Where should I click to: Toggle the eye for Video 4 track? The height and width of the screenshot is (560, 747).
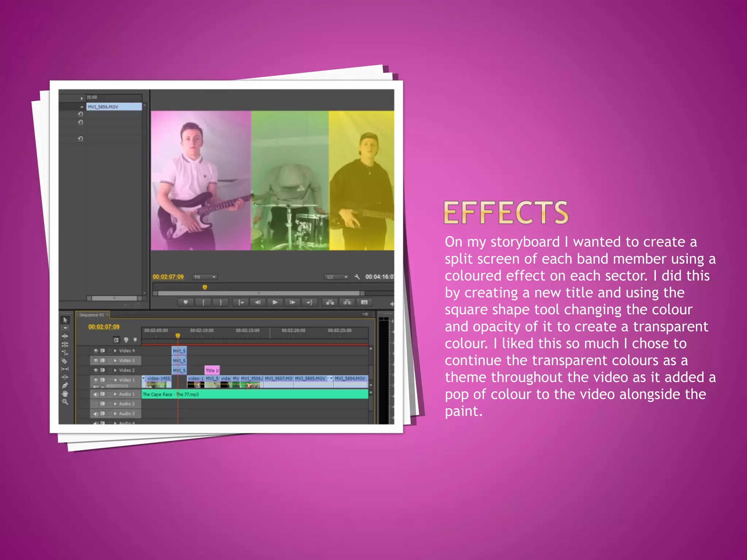96,351
